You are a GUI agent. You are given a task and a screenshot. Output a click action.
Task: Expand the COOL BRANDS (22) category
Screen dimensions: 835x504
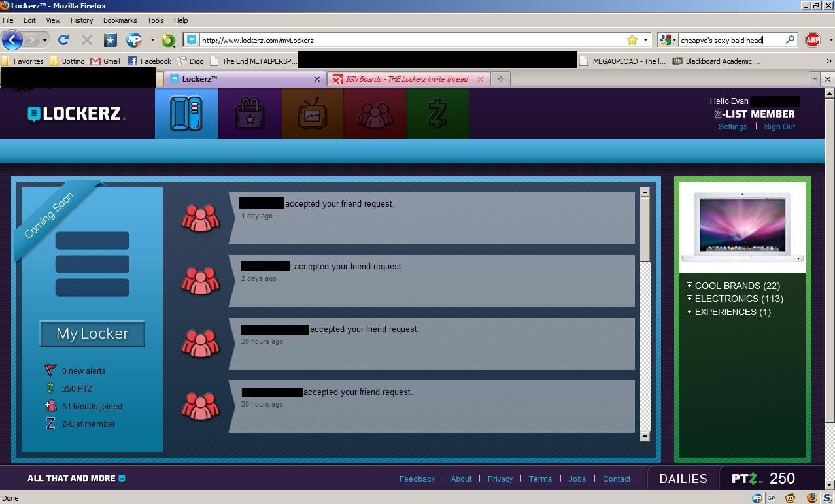coord(689,286)
